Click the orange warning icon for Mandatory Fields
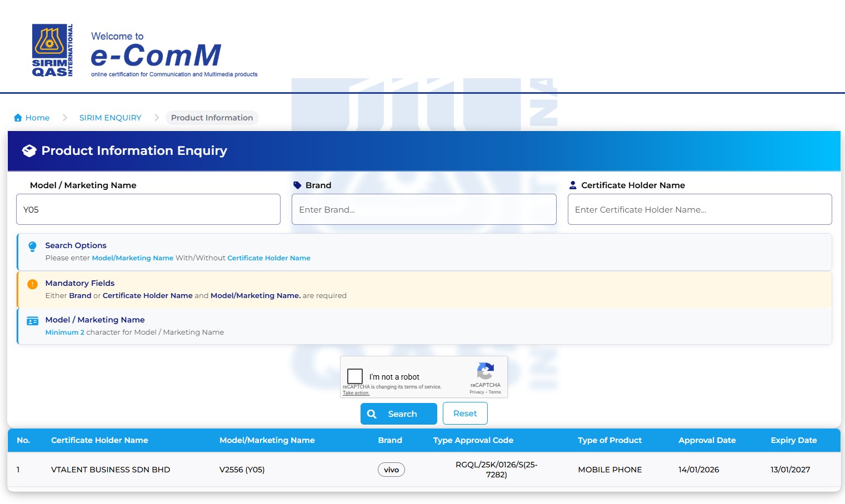 pos(33,284)
